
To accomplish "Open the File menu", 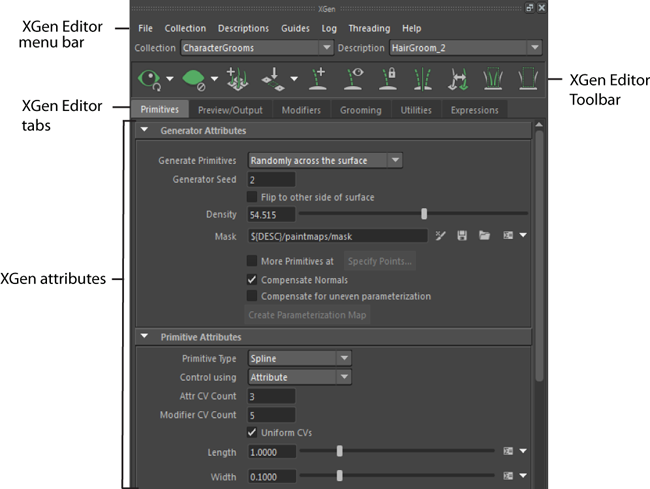I will (x=146, y=28).
